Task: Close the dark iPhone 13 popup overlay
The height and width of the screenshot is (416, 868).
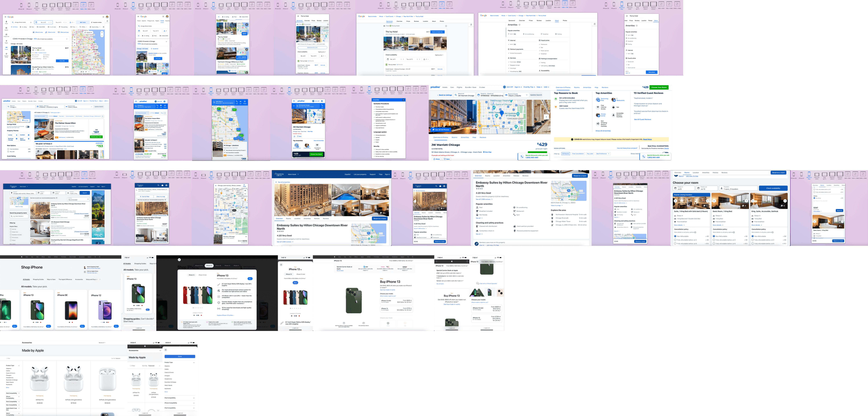Action: (x=179, y=260)
